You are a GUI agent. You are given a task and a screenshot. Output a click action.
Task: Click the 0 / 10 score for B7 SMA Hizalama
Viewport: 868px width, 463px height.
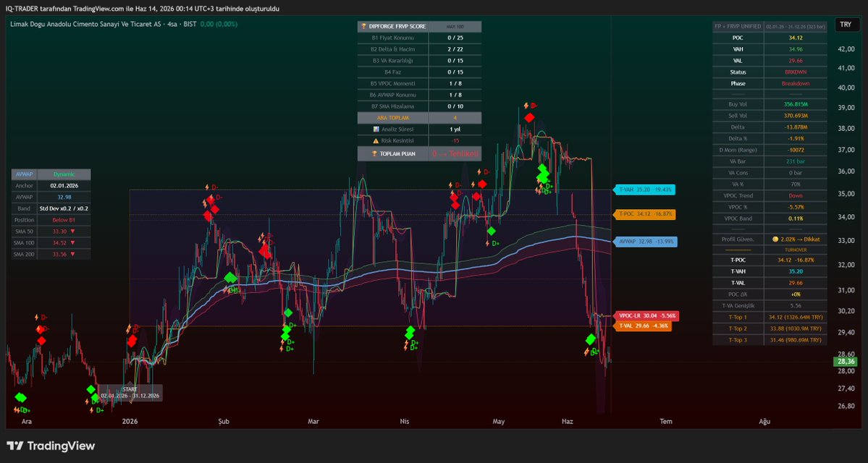[x=455, y=106]
